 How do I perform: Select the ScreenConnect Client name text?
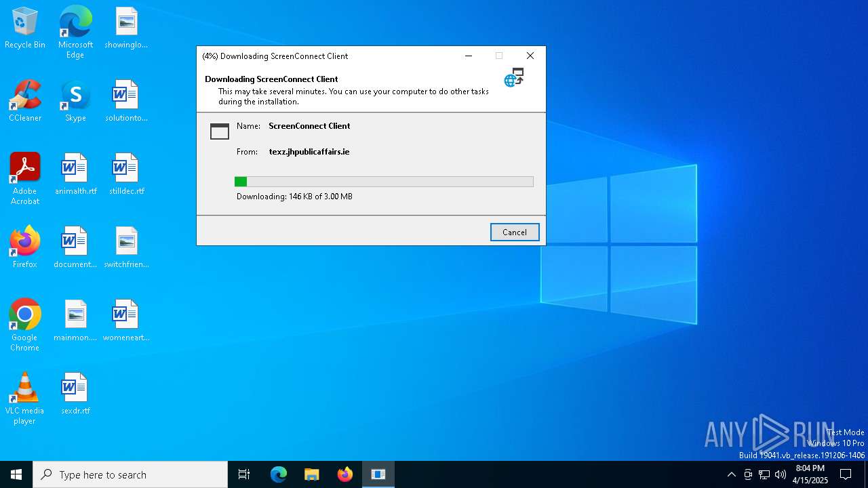point(309,126)
